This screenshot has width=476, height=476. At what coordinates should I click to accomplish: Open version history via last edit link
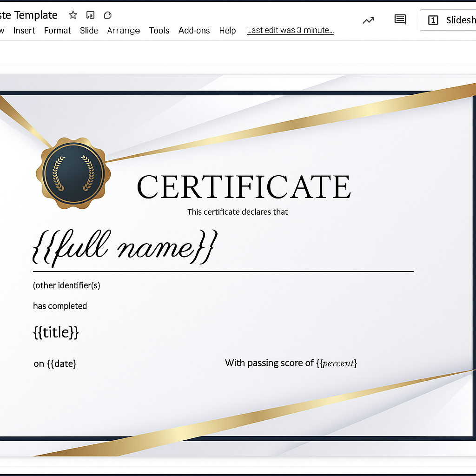tap(290, 30)
